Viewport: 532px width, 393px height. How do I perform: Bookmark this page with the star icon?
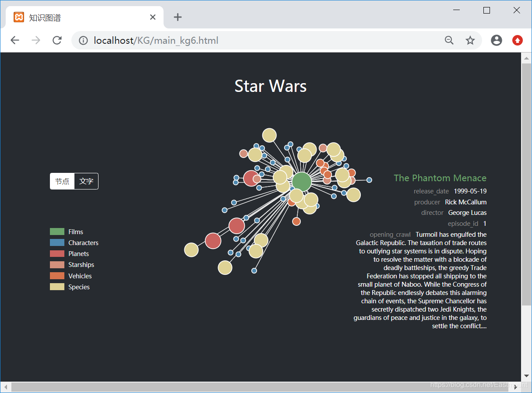coord(470,41)
